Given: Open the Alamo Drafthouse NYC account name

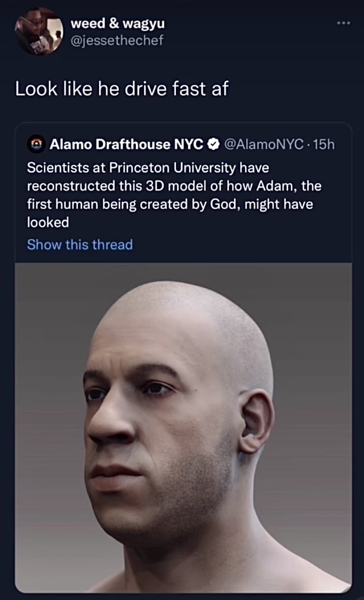Looking at the screenshot, I should [x=127, y=145].
